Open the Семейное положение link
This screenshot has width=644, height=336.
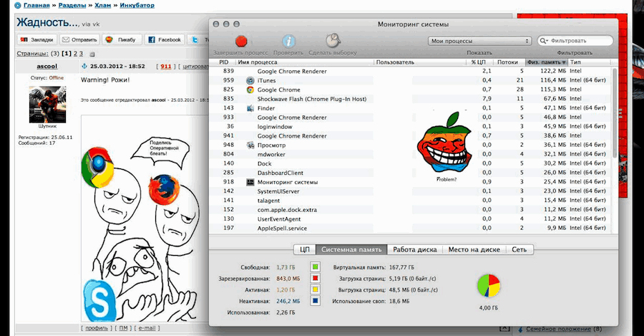click(558, 330)
